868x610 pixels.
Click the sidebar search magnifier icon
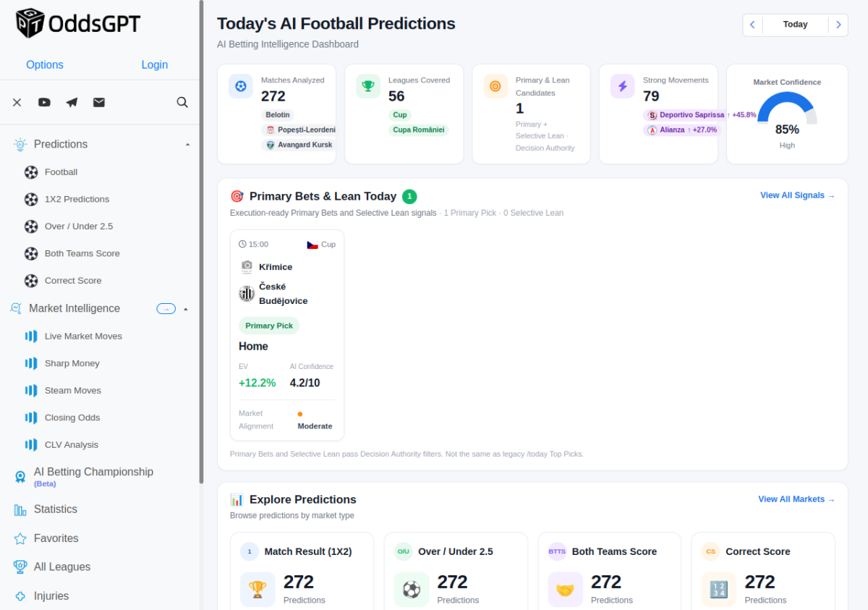(x=182, y=102)
